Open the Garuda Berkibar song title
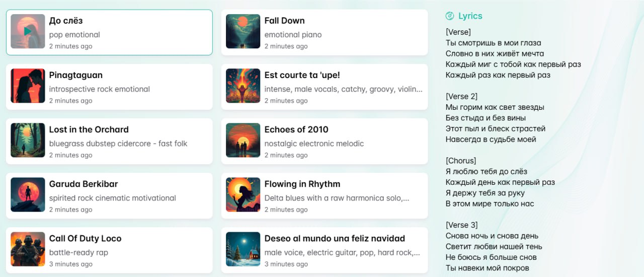 (x=84, y=184)
